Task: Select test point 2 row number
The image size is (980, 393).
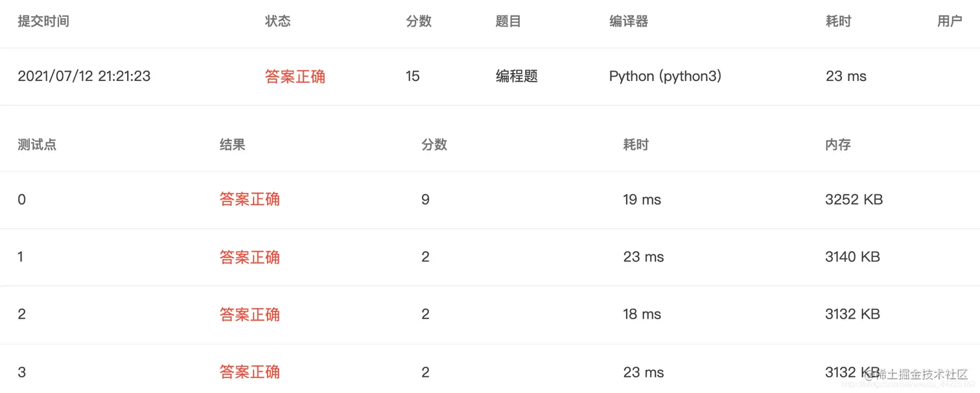Action: pyautogui.click(x=21, y=315)
